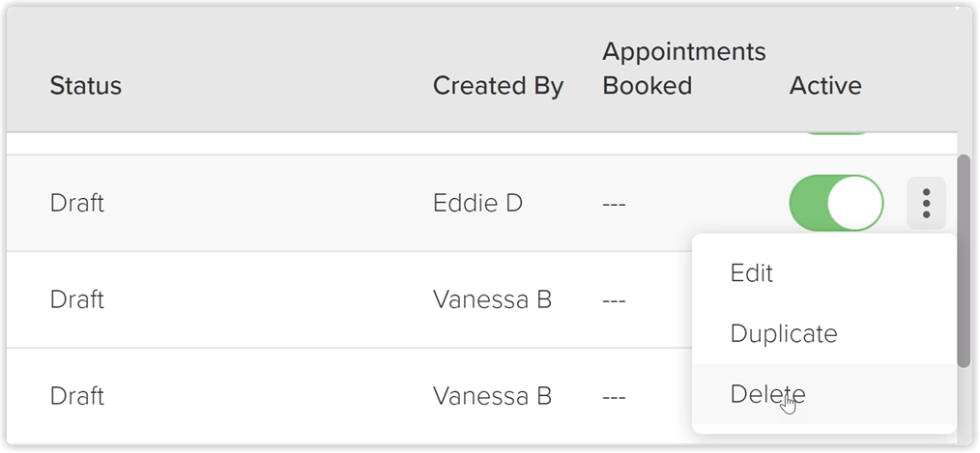Click the Created By column header
Viewport: 980px width, 453px height.
pyautogui.click(x=498, y=86)
